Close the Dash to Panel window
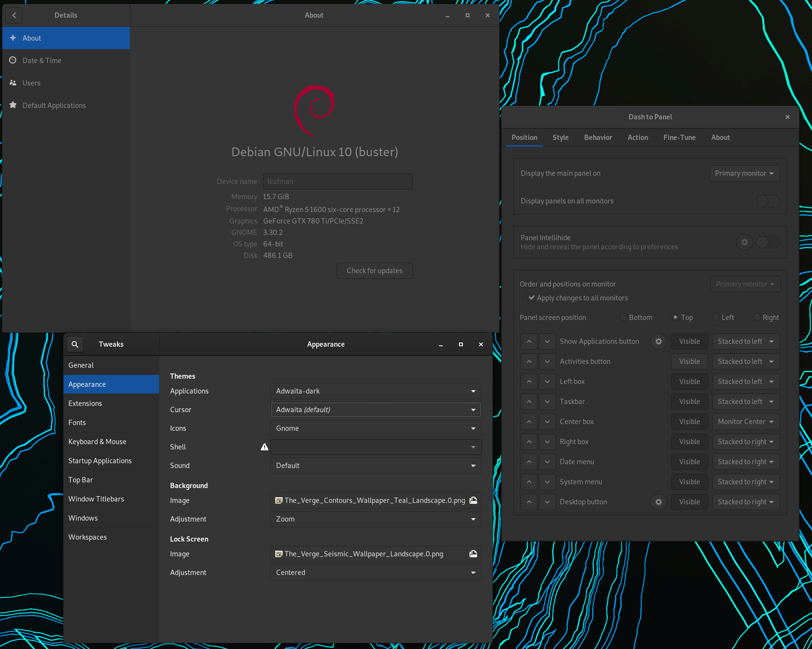The image size is (812, 649). [788, 117]
